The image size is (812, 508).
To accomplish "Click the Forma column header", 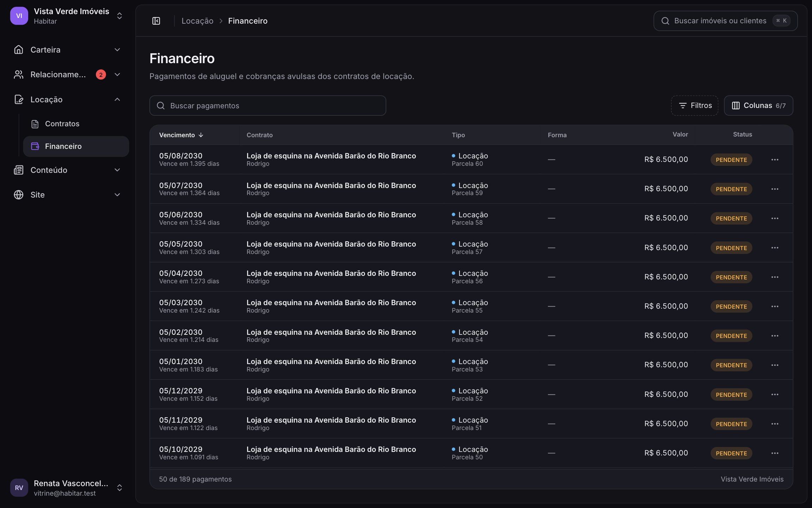I will tap(557, 135).
